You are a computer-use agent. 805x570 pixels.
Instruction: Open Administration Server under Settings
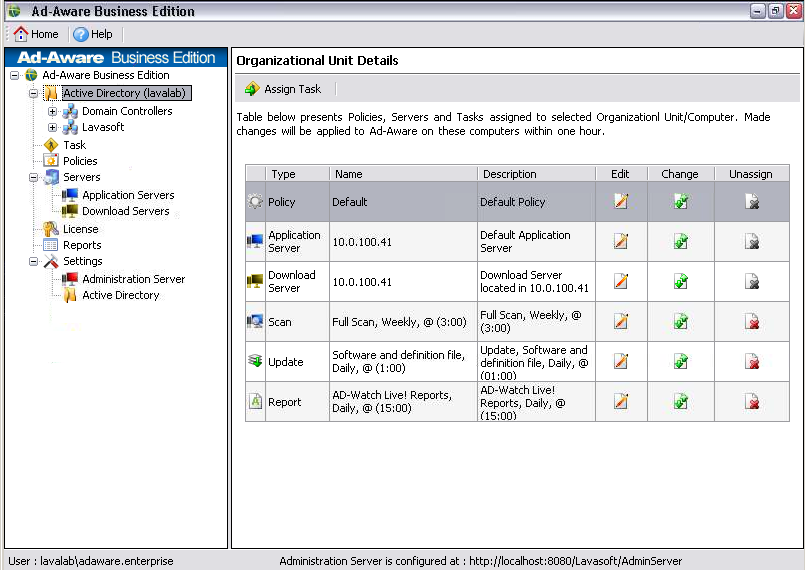[133, 279]
